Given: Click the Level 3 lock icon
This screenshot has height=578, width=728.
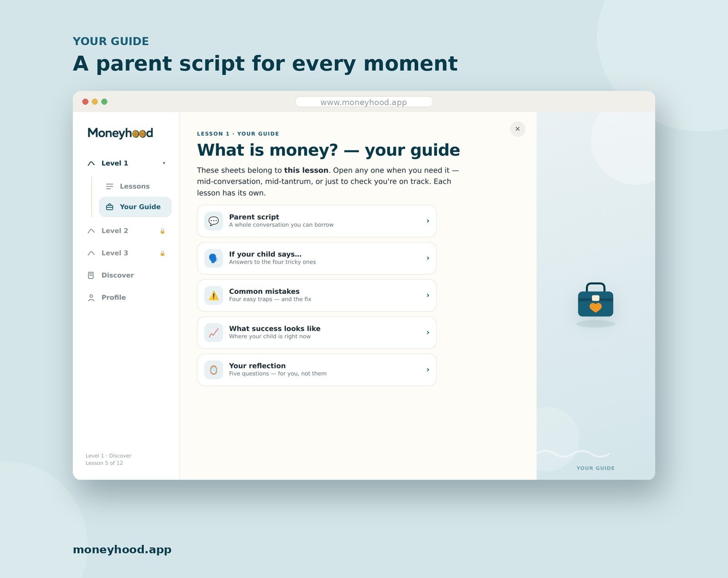Looking at the screenshot, I should click(162, 253).
